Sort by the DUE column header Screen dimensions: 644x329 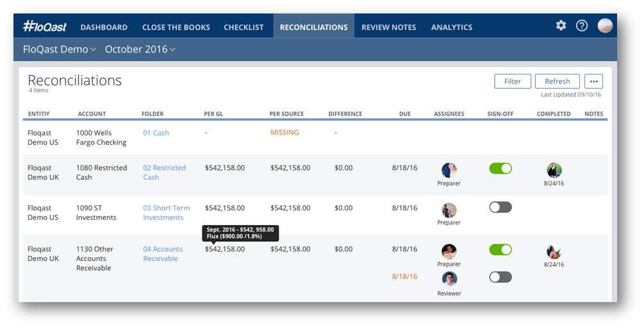click(x=405, y=114)
